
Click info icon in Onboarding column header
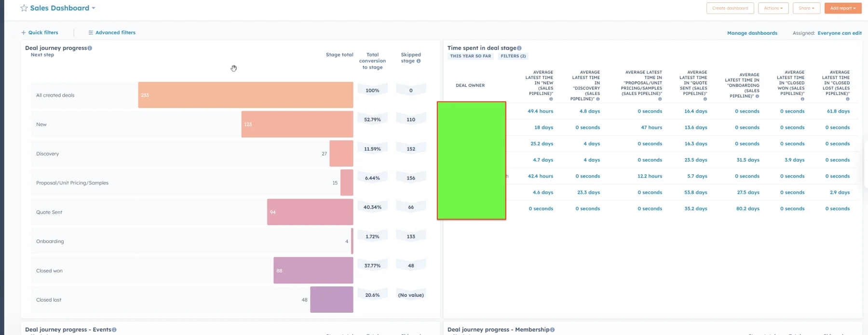[757, 96]
